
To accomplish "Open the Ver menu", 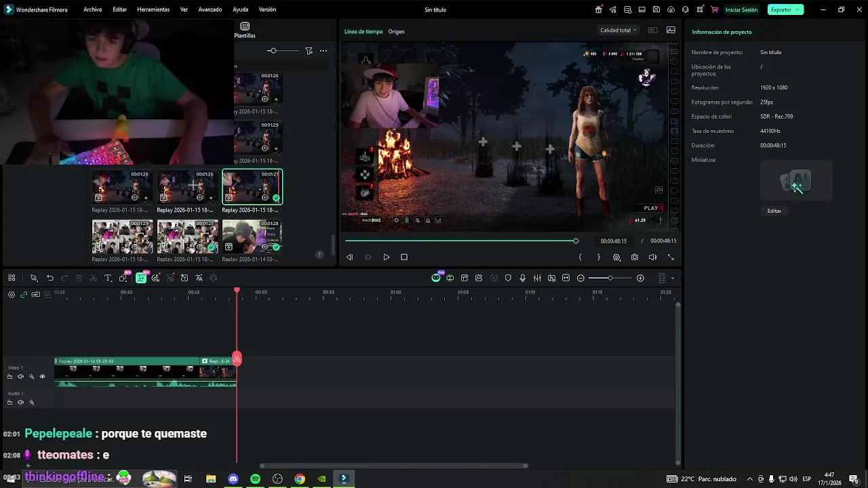I will point(184,9).
